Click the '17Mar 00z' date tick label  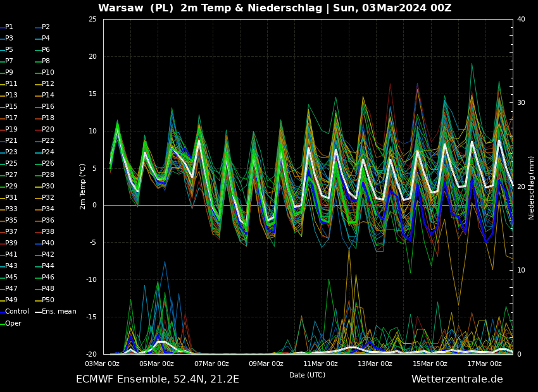(x=484, y=364)
